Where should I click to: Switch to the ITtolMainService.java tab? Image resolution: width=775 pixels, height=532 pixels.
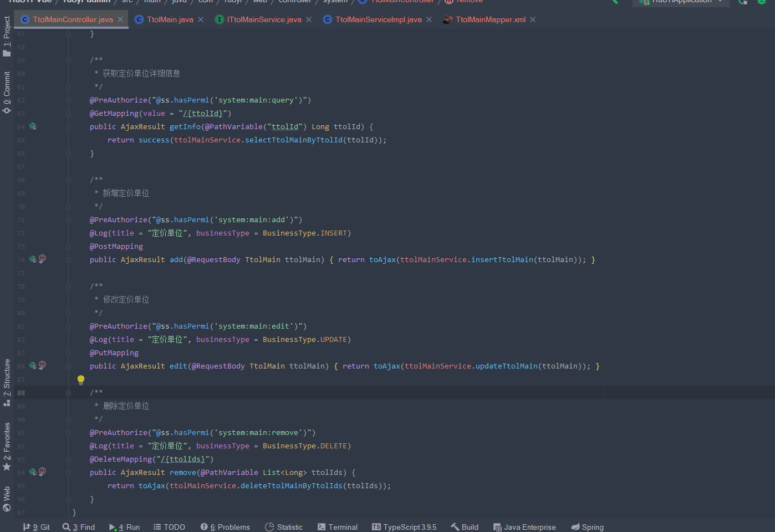pyautogui.click(x=264, y=19)
